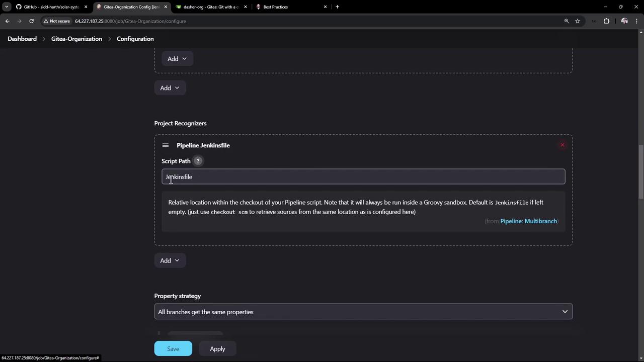Image resolution: width=644 pixels, height=362 pixels.
Task: Click the zoom magnifier icon in the address bar
Action: pos(567,21)
